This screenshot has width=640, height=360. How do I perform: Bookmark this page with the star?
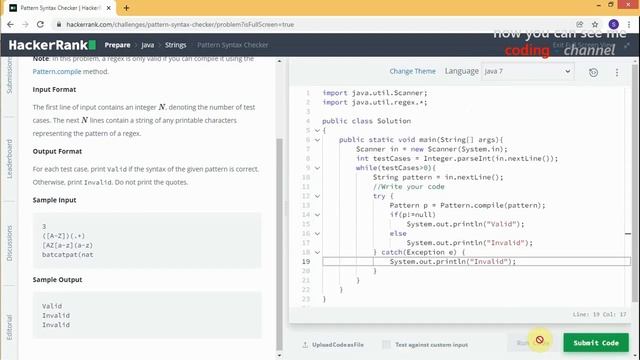(595, 24)
